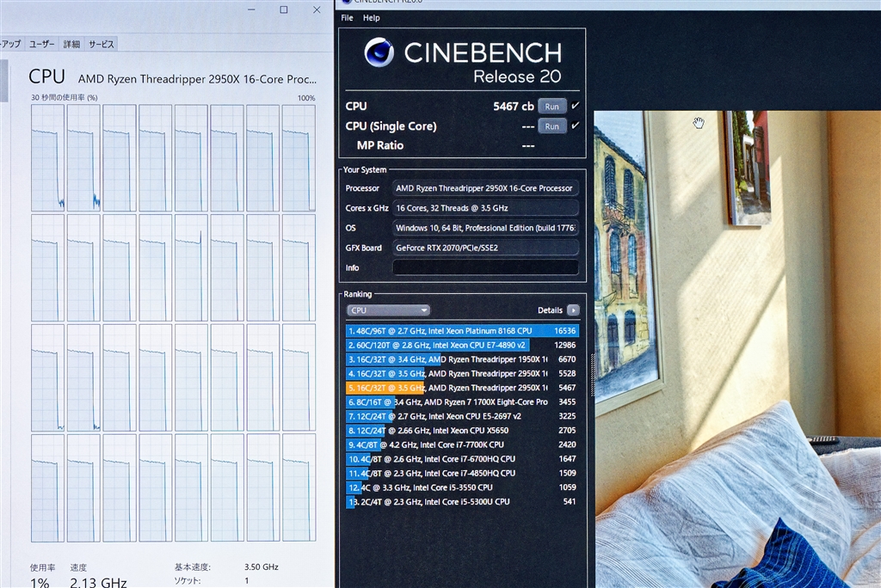Screen dimensions: 881x588
Task: Click the '1%' utilization value
Action: point(40,583)
